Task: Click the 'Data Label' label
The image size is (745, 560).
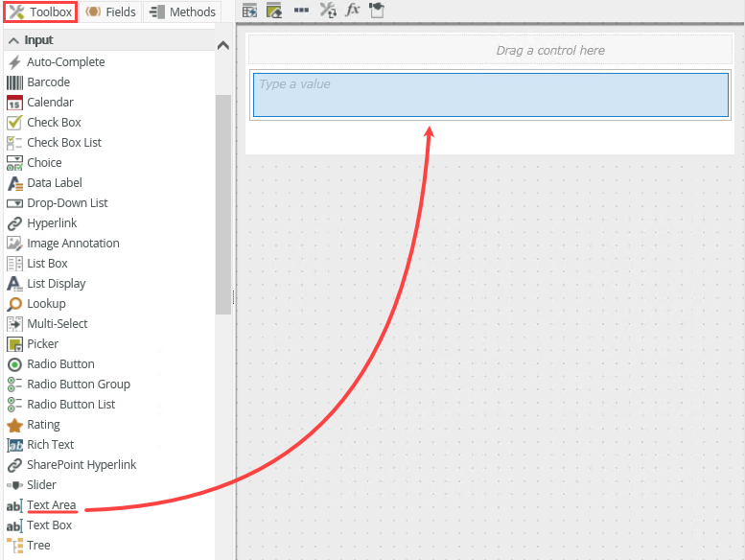Action: click(55, 183)
